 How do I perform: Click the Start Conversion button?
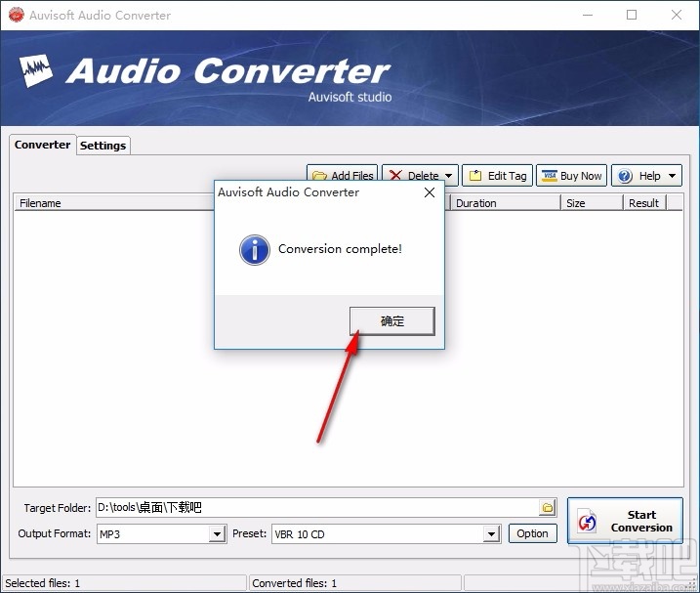tap(625, 521)
